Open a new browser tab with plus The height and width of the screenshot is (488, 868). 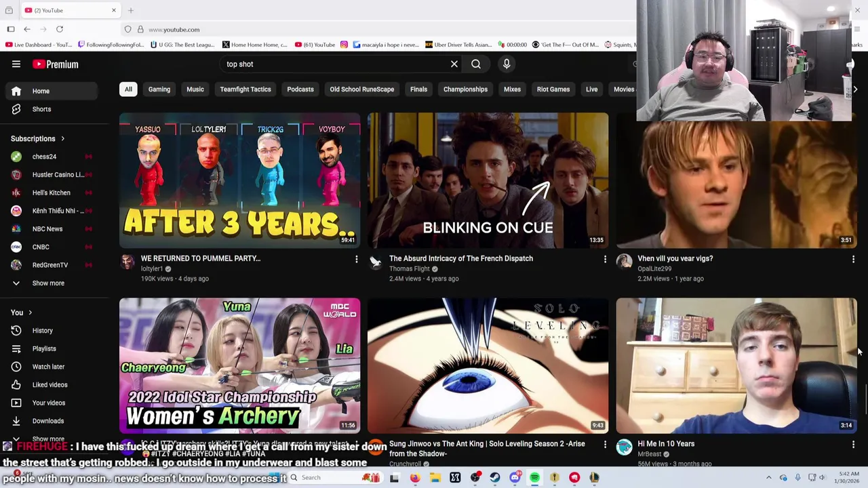point(131,10)
